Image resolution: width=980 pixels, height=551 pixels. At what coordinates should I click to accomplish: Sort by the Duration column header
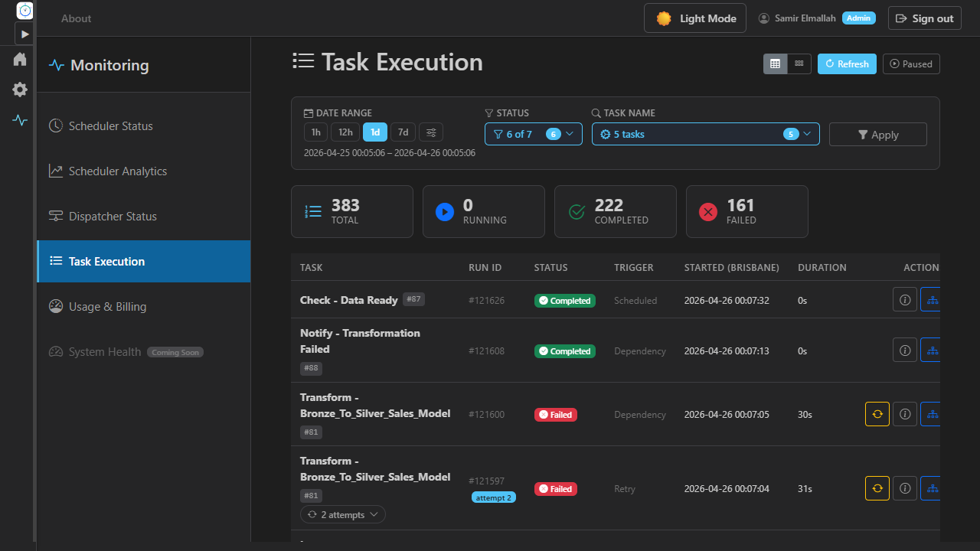[822, 267]
